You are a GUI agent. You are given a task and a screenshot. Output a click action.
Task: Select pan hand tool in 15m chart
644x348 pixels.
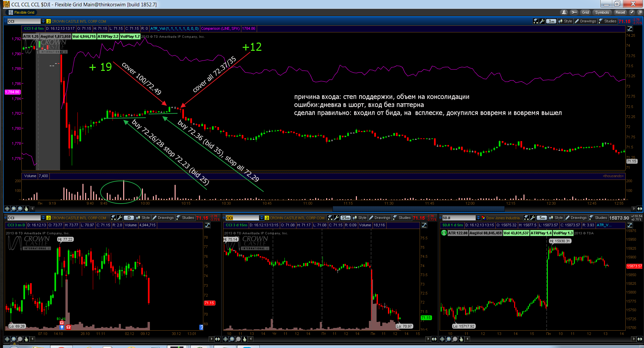click(x=245, y=339)
